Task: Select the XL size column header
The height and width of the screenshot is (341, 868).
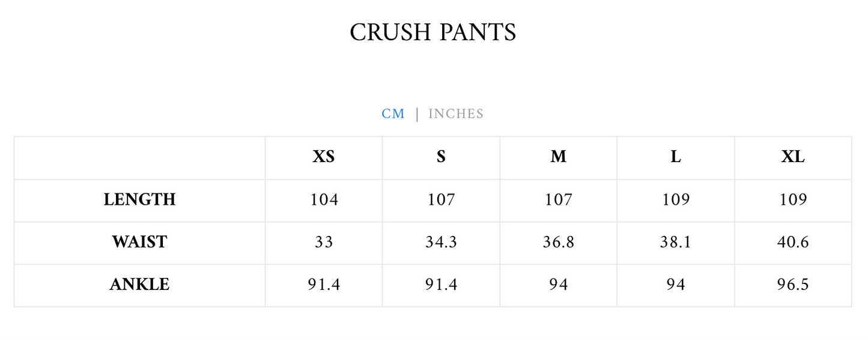Action: coord(793,157)
